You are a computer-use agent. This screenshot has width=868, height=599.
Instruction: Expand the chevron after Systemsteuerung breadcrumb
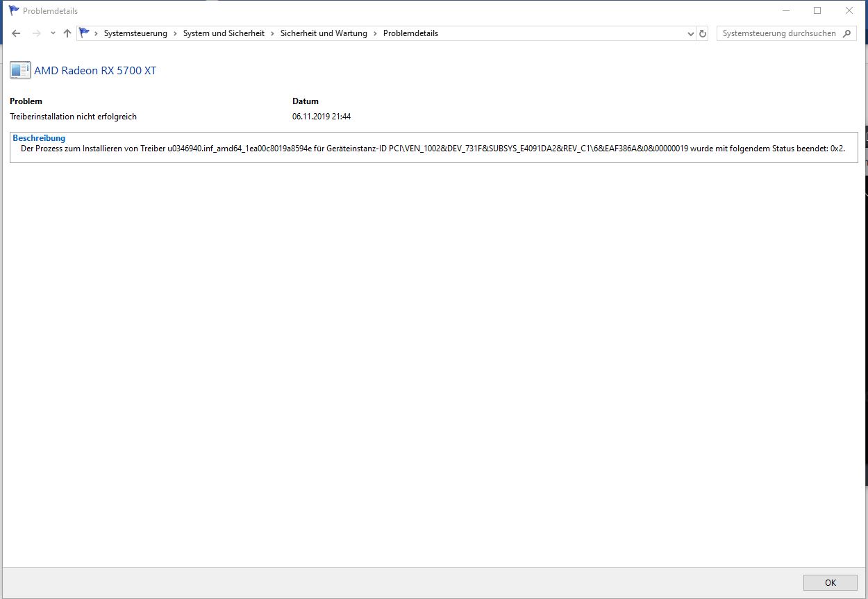point(176,33)
